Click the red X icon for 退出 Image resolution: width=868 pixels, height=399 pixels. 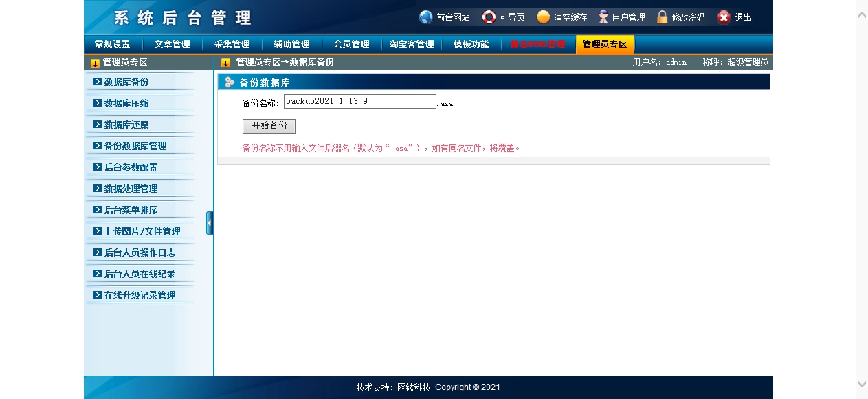click(x=724, y=17)
